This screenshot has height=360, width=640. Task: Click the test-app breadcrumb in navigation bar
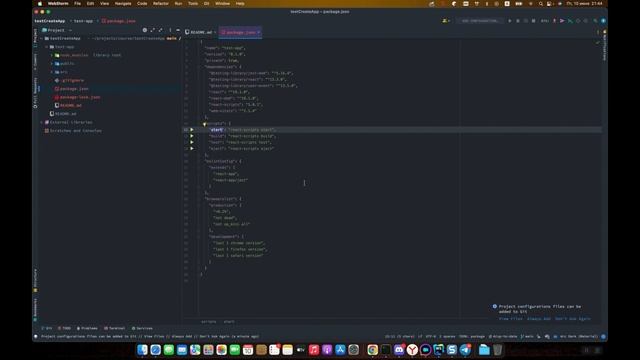[x=83, y=21]
